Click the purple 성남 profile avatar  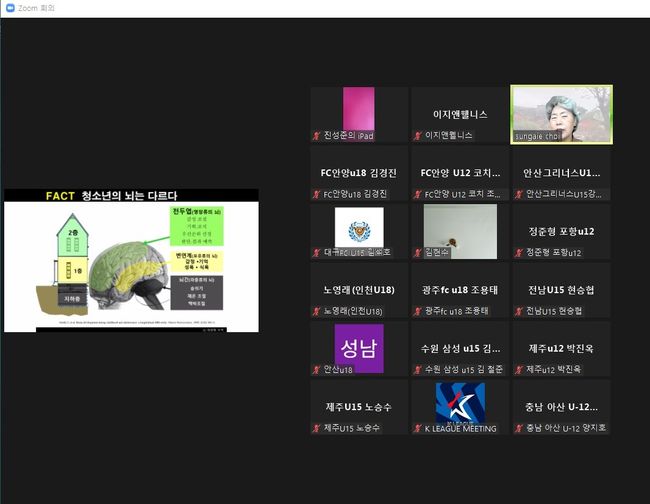[x=358, y=348]
